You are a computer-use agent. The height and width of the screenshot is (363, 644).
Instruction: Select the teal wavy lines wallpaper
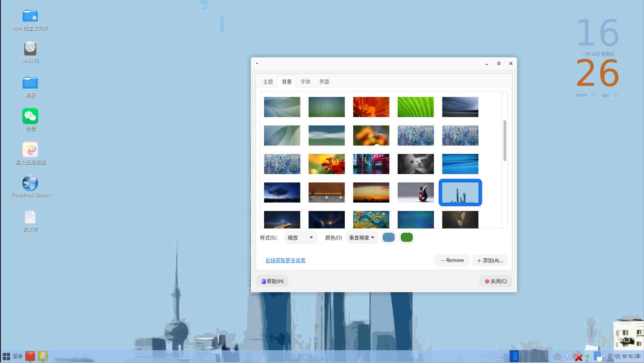(327, 135)
